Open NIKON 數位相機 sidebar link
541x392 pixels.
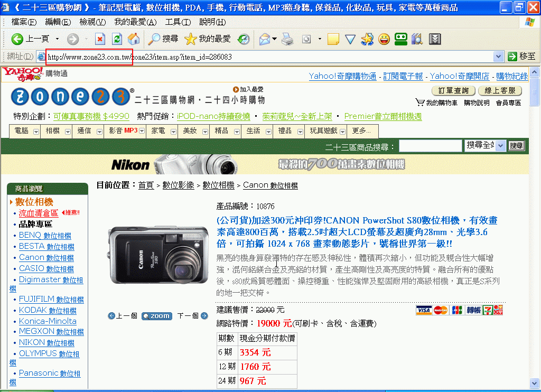click(x=46, y=343)
